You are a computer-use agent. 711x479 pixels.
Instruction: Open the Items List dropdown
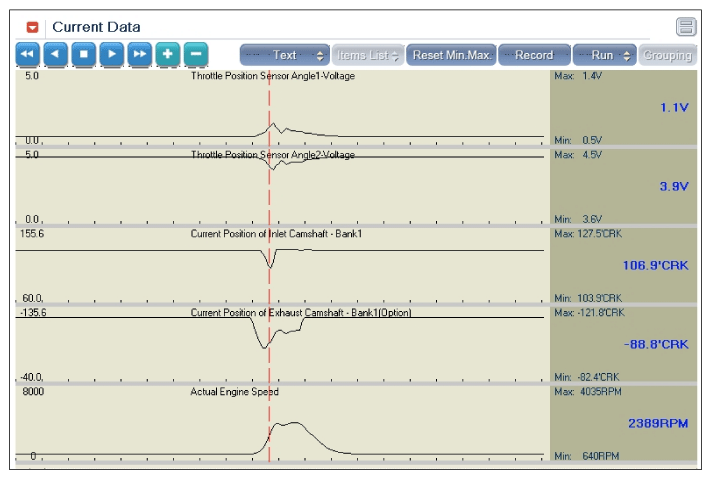[x=367, y=55]
